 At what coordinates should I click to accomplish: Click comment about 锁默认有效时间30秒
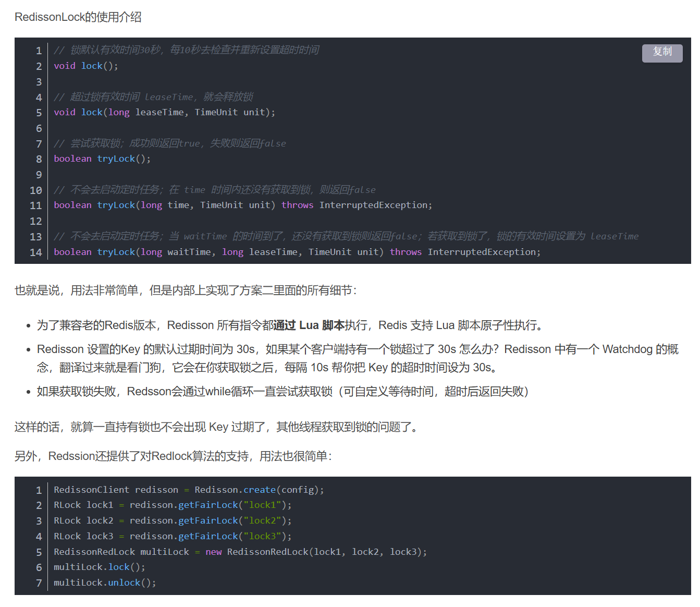[187, 50]
